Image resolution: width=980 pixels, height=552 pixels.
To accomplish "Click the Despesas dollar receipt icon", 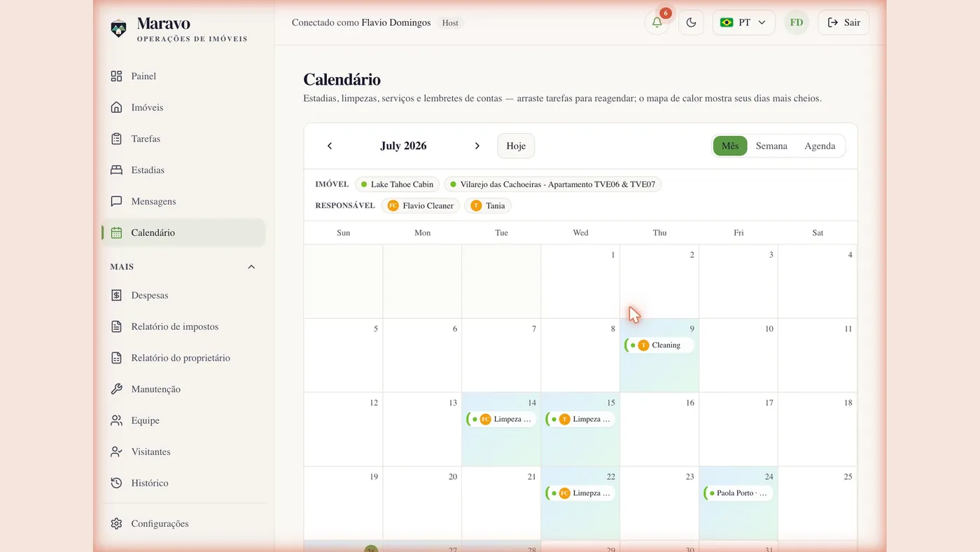I will (x=117, y=296).
